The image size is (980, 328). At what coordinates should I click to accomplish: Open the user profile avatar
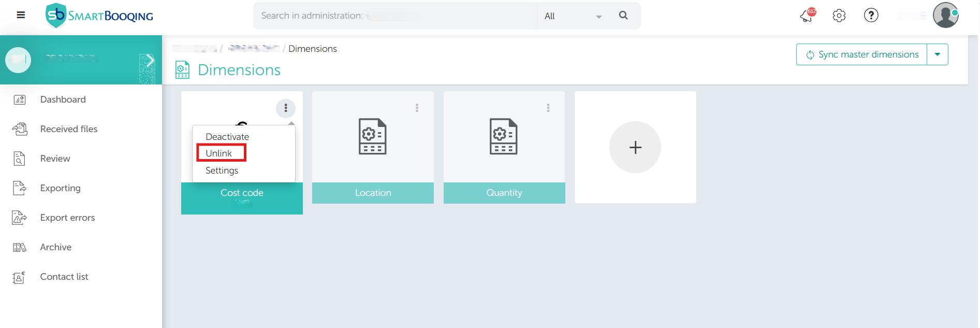[x=945, y=15]
